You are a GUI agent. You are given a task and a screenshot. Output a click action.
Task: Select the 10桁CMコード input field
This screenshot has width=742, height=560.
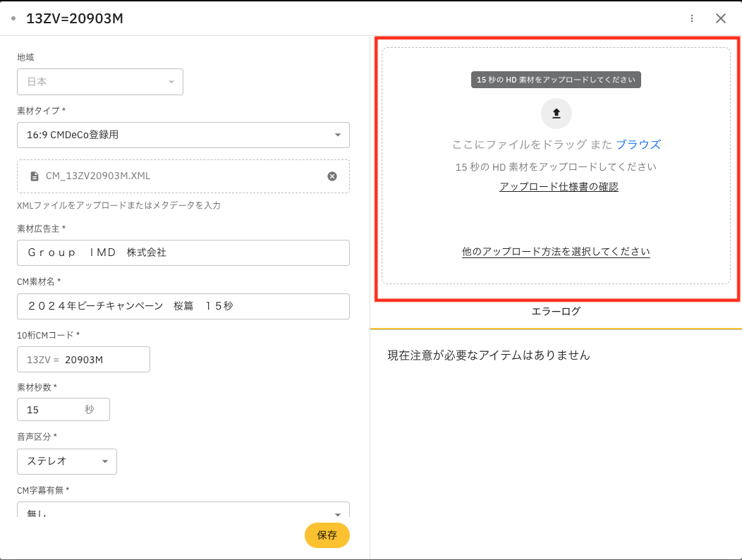(x=104, y=360)
